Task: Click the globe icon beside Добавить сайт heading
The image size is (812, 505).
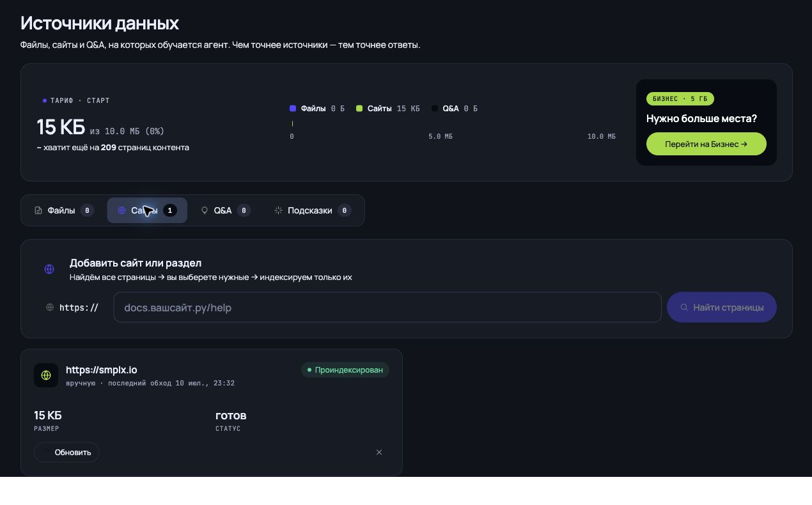Action: click(x=49, y=269)
